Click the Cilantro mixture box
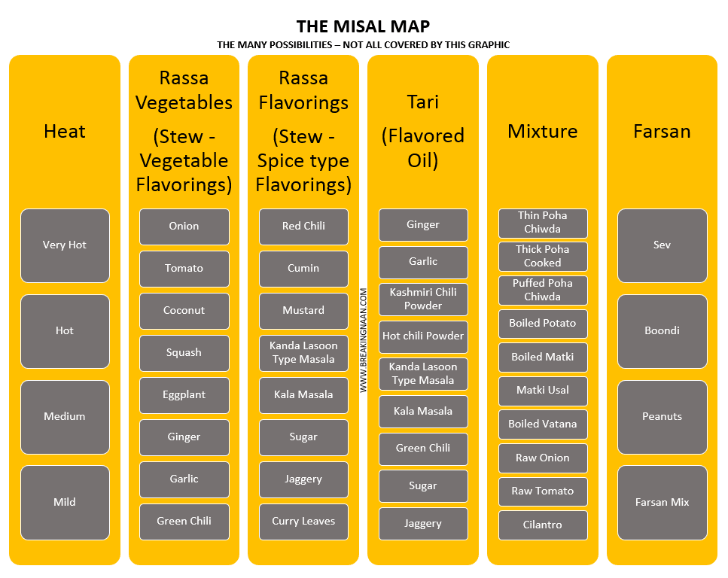 pyautogui.click(x=544, y=525)
